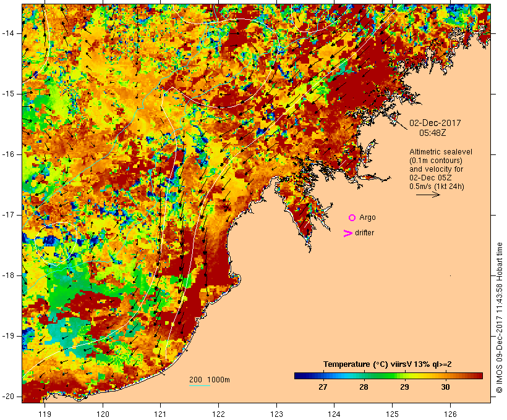Click the Argo legend label

pos(367,217)
